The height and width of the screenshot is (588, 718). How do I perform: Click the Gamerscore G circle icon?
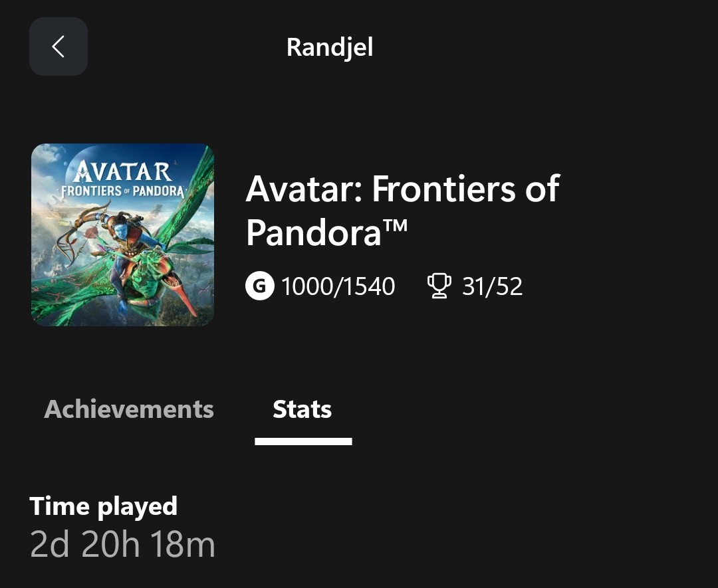pos(259,286)
